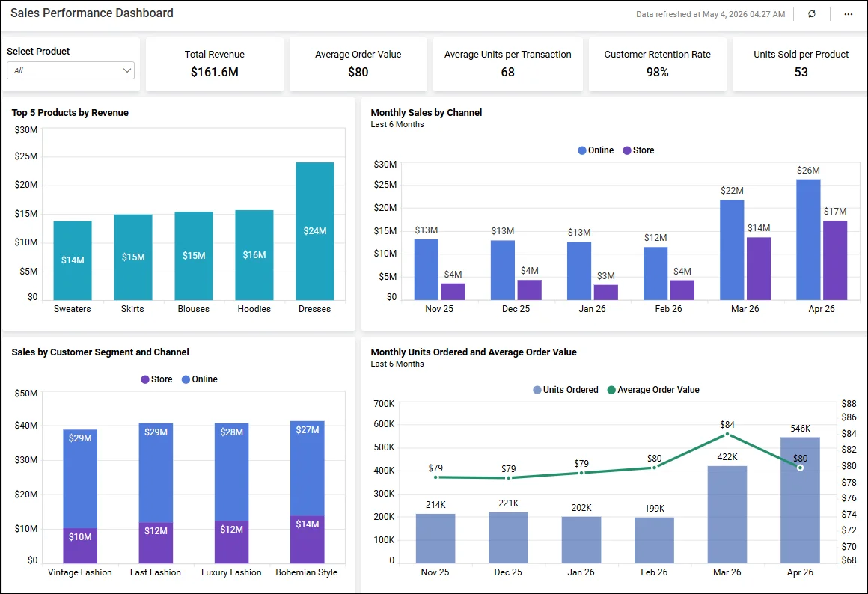Refresh the dashboard data
This screenshot has height=594, width=868.
pos(812,14)
